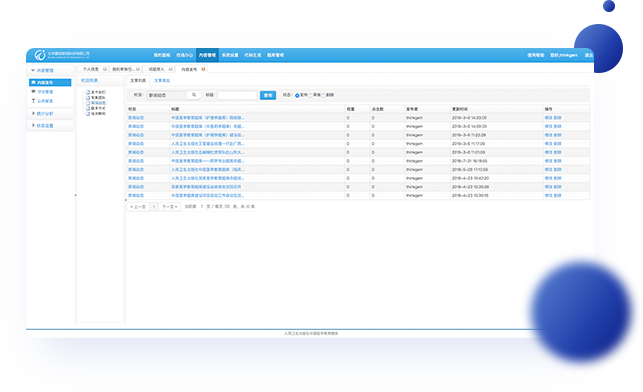The height and width of the screenshot is (392, 643).
Task: Close the 试题导入 tab via its icon
Action: pyautogui.click(x=171, y=69)
